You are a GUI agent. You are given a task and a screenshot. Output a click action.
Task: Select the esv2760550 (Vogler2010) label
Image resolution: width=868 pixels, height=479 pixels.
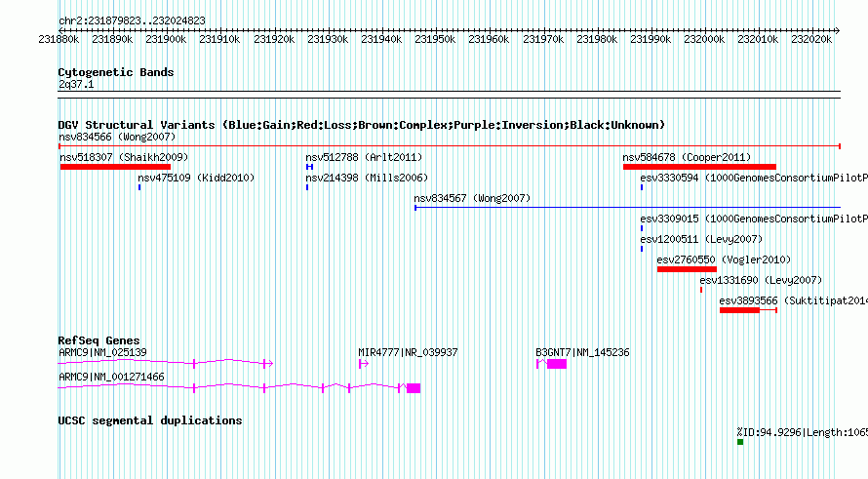click(x=724, y=259)
